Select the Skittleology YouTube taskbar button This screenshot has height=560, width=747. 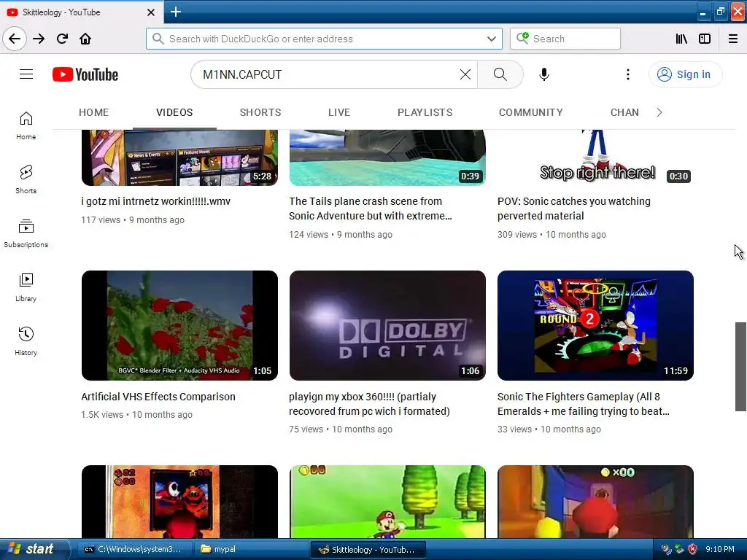pos(368,549)
